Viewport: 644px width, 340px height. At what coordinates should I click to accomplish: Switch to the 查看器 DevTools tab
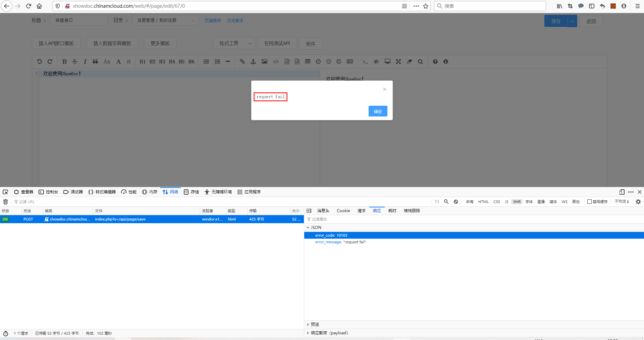[23, 192]
